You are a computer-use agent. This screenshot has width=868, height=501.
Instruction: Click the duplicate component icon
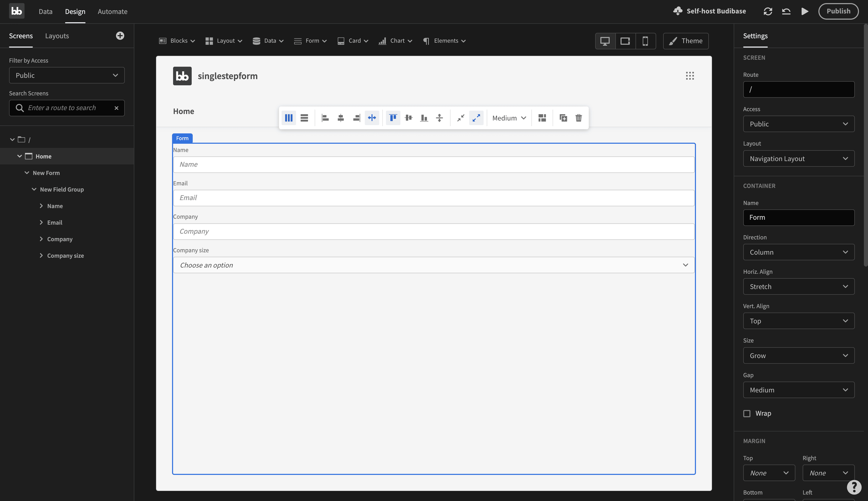(x=563, y=118)
